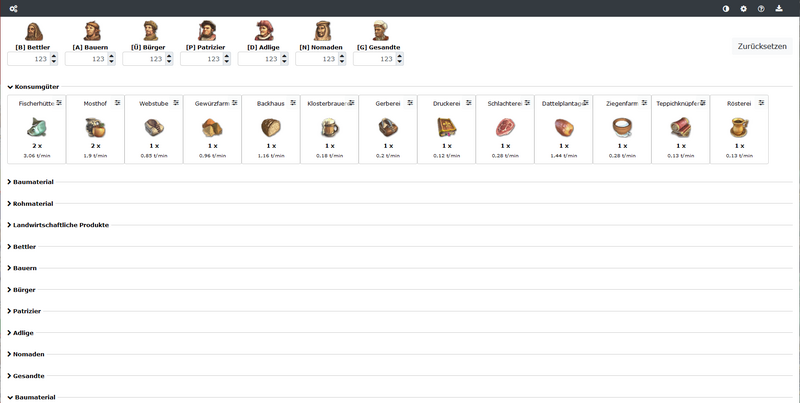Click the Druckerei book icon
Image resolution: width=800 pixels, height=403 pixels.
[446, 127]
